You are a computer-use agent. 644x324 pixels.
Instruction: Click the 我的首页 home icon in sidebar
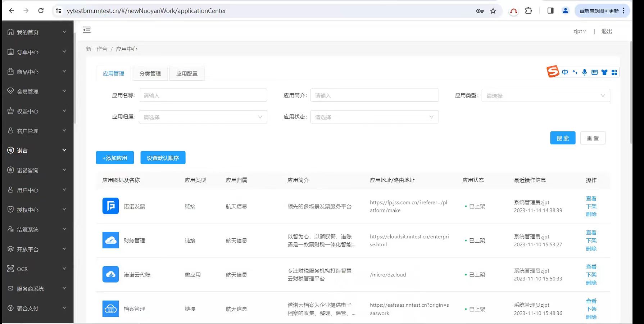pyautogui.click(x=11, y=32)
